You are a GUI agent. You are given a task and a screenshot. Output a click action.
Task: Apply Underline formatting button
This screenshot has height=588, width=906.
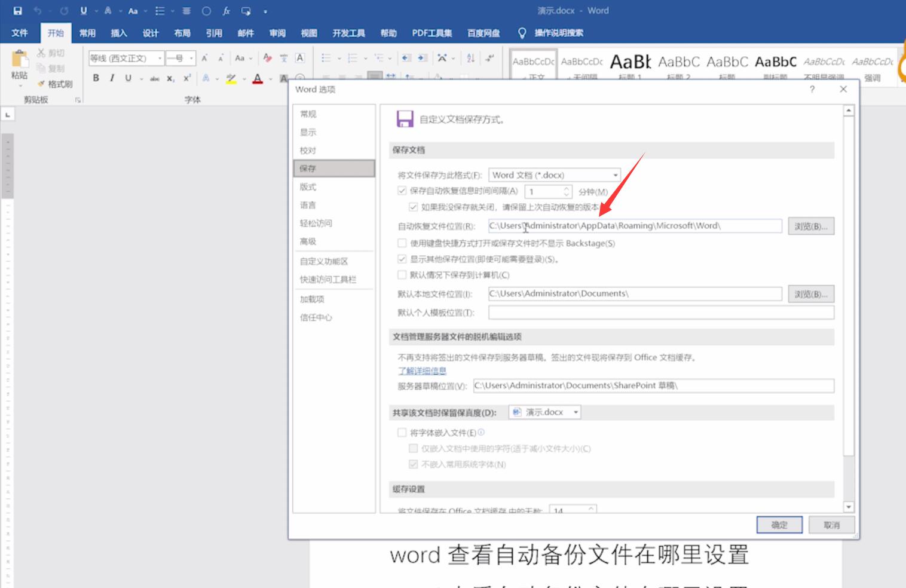(x=128, y=78)
